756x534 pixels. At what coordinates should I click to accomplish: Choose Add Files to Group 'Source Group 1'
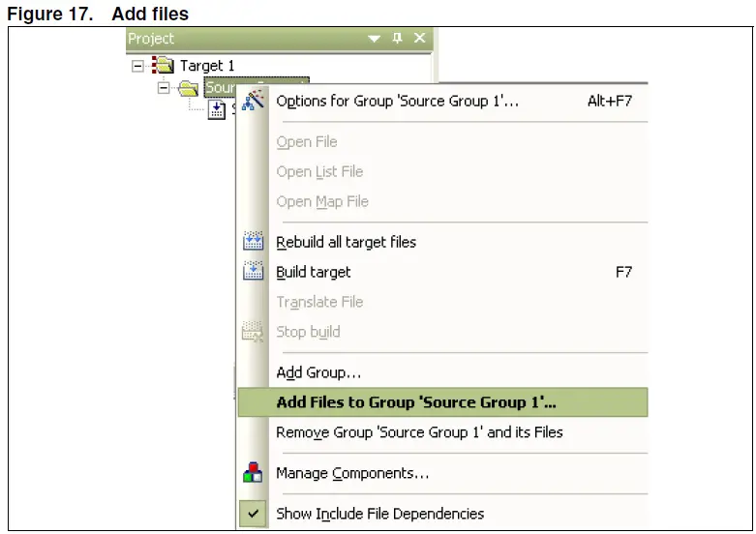point(416,402)
